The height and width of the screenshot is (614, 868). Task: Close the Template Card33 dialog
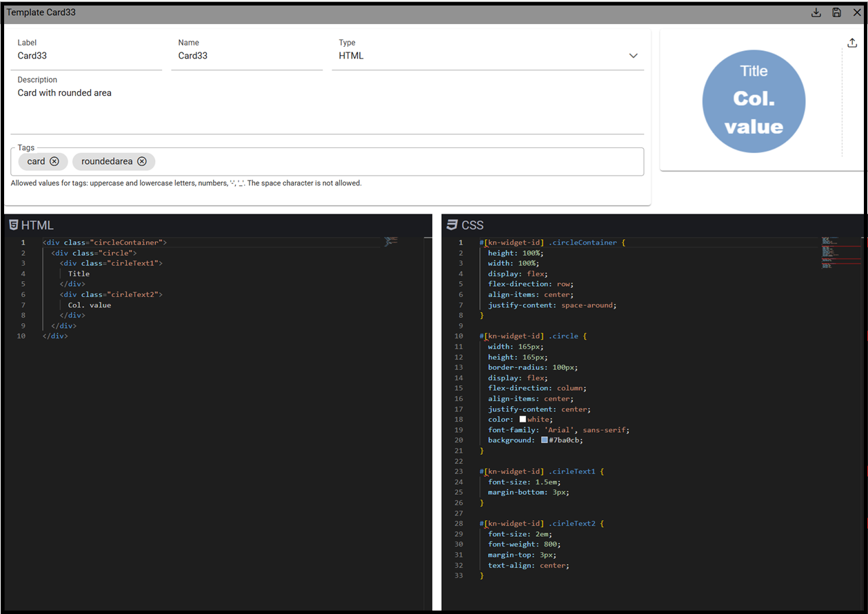[857, 12]
